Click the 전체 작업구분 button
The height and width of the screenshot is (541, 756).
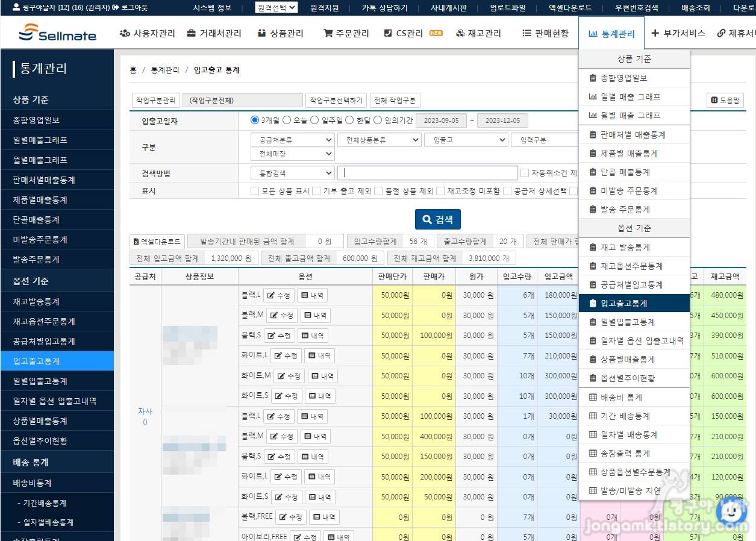click(395, 101)
